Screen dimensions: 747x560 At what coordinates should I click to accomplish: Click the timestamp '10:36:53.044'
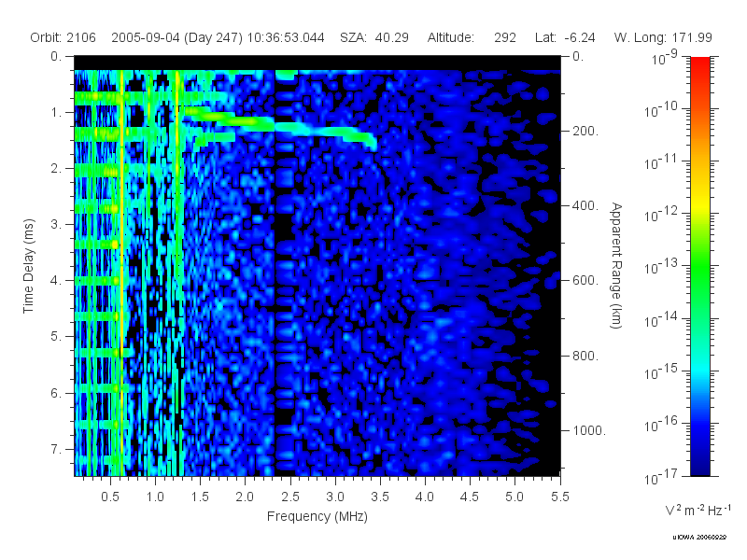click(x=286, y=37)
